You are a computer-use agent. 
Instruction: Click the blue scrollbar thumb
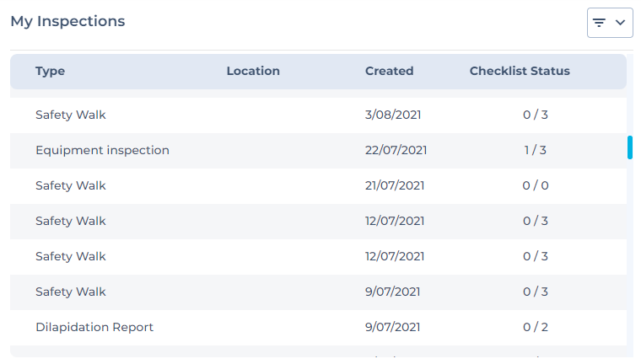pos(630,147)
